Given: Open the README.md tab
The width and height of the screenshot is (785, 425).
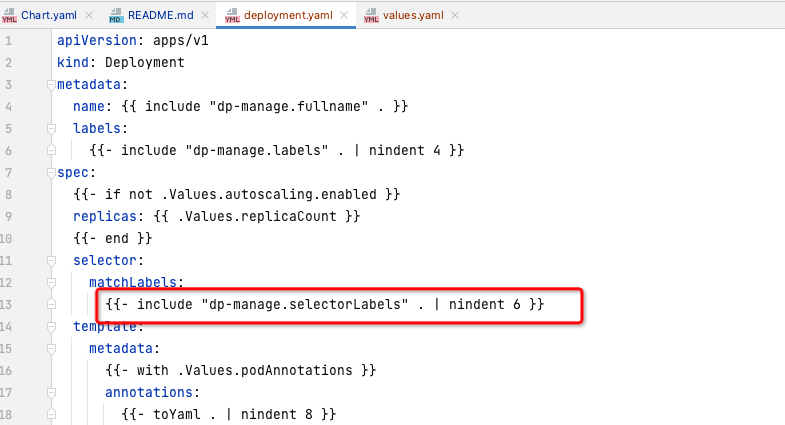Looking at the screenshot, I should (x=159, y=15).
